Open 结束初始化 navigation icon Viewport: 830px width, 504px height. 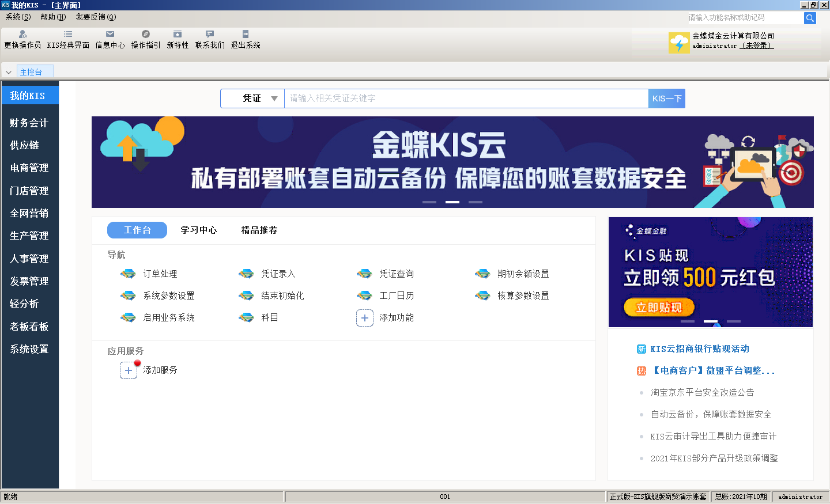246,295
